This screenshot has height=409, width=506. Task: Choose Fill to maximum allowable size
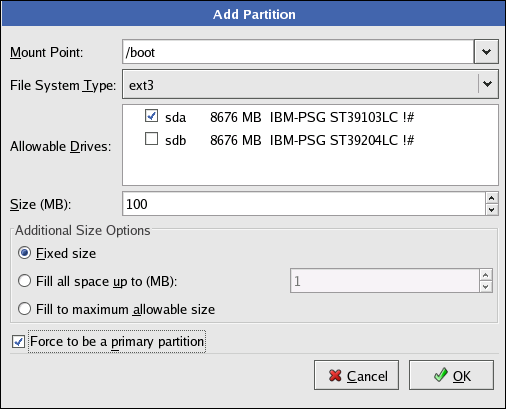(x=24, y=309)
